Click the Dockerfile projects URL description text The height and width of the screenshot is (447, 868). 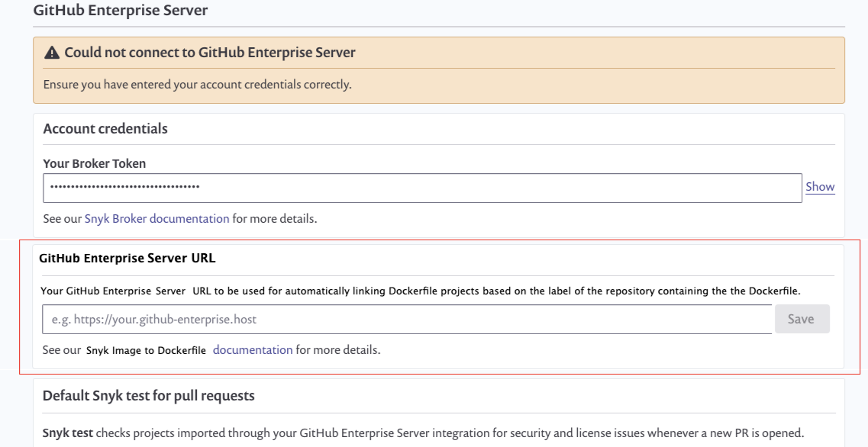point(420,291)
